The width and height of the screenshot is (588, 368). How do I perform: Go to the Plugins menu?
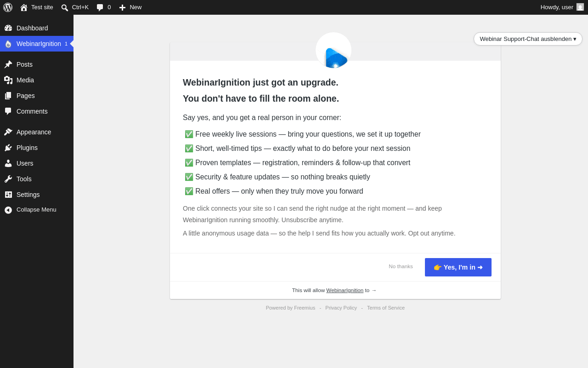pos(37,148)
